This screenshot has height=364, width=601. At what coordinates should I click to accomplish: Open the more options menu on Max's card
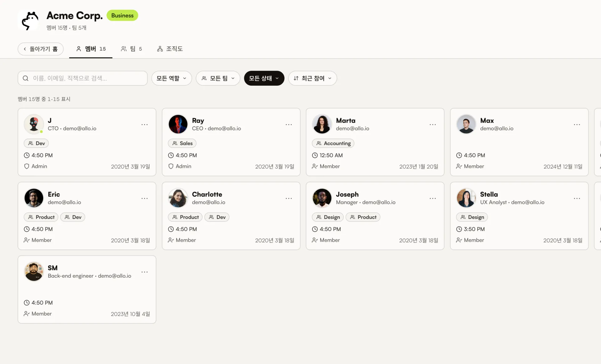pyautogui.click(x=577, y=124)
